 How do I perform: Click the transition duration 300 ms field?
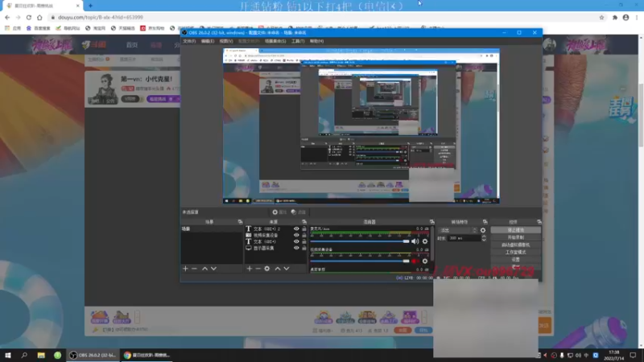[464, 238]
